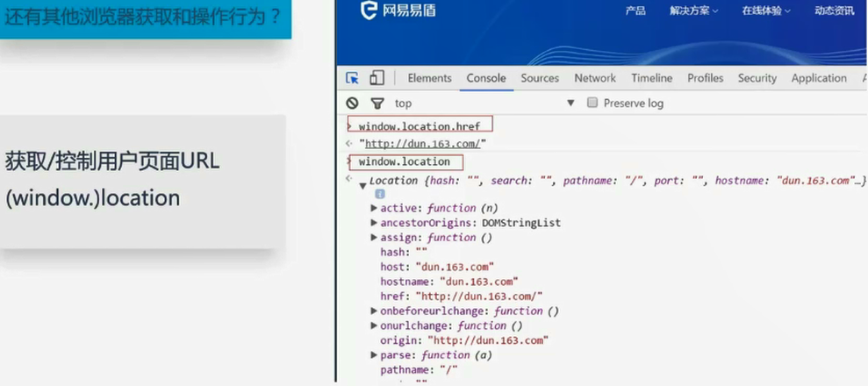Open the Sources tab
Viewport: 868px width, 386px height.
(x=540, y=78)
